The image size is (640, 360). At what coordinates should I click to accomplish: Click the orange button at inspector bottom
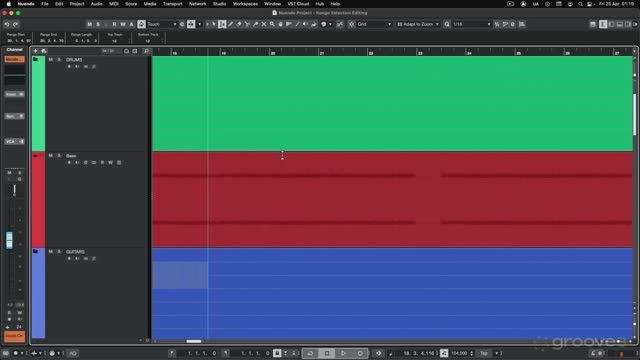(x=14, y=336)
